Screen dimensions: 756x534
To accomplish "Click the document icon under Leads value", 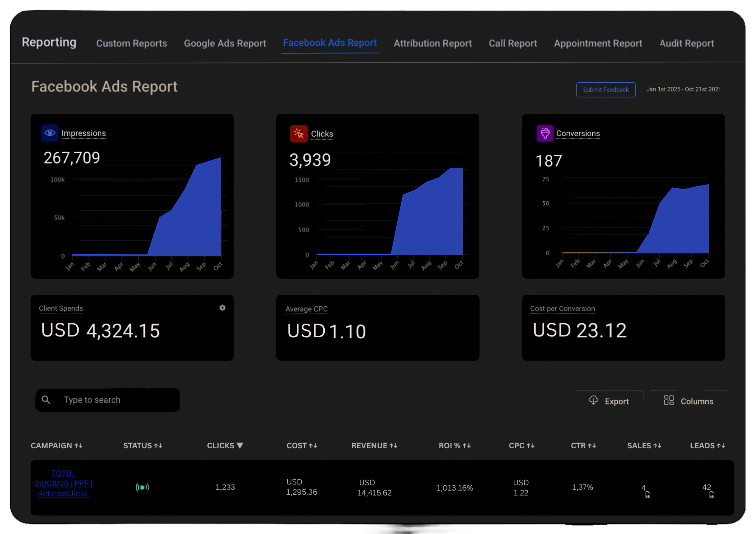I will (x=711, y=495).
